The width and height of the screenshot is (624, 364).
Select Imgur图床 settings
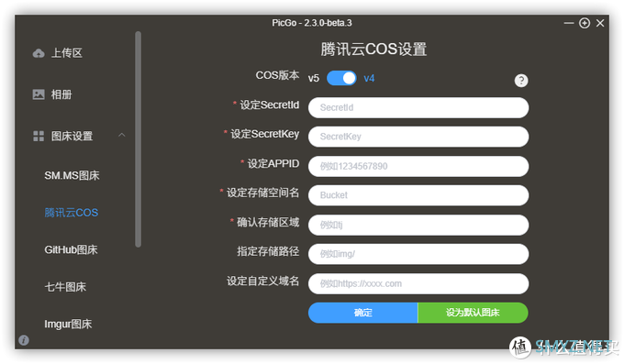pyautogui.click(x=68, y=325)
